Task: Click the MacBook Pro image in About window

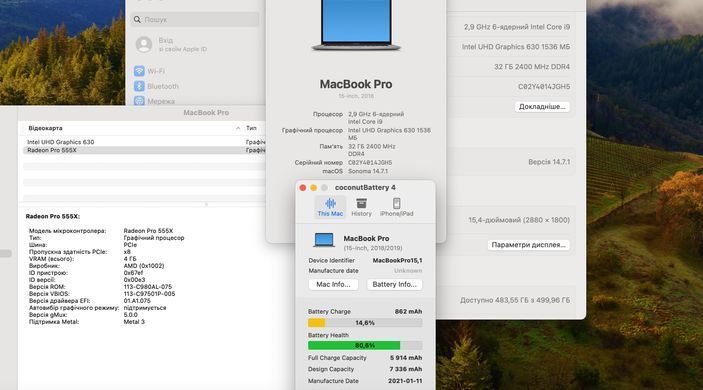Action: [x=356, y=25]
